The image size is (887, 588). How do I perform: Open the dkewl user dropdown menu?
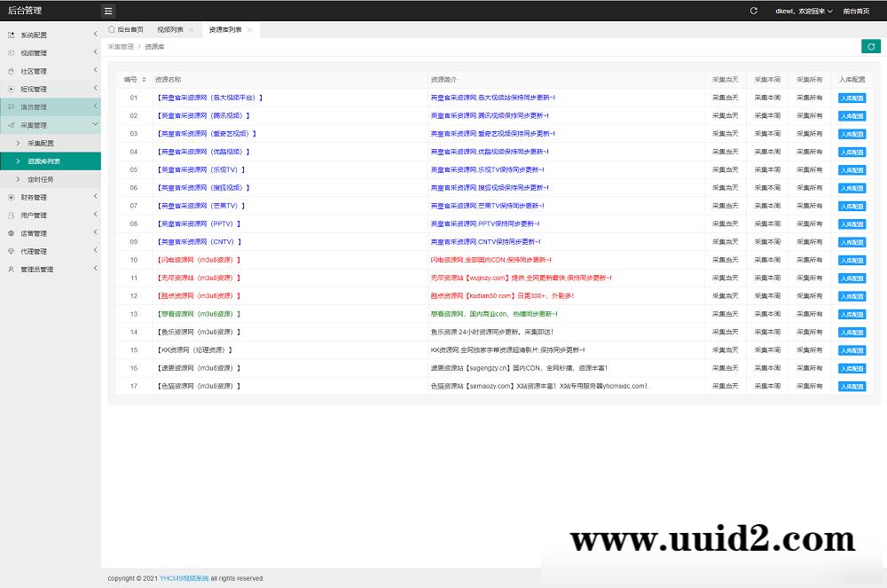click(x=804, y=12)
